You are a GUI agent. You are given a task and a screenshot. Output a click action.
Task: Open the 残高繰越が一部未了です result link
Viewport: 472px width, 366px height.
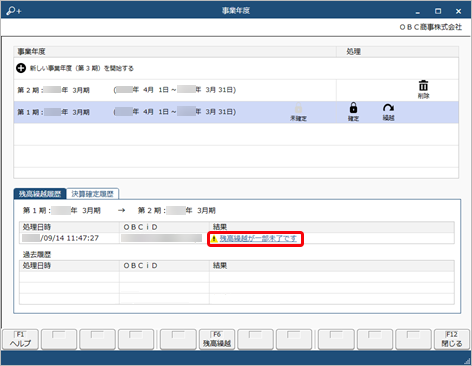pos(258,239)
